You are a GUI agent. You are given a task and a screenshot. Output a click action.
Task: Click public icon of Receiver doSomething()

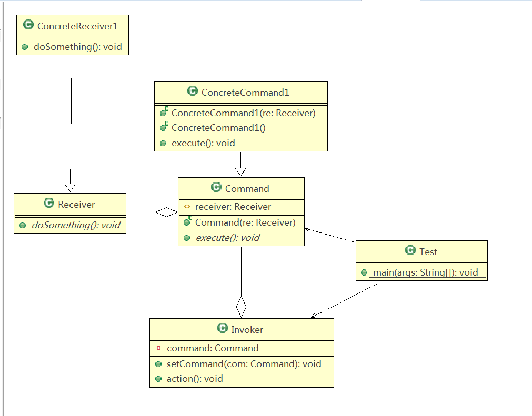(x=23, y=225)
